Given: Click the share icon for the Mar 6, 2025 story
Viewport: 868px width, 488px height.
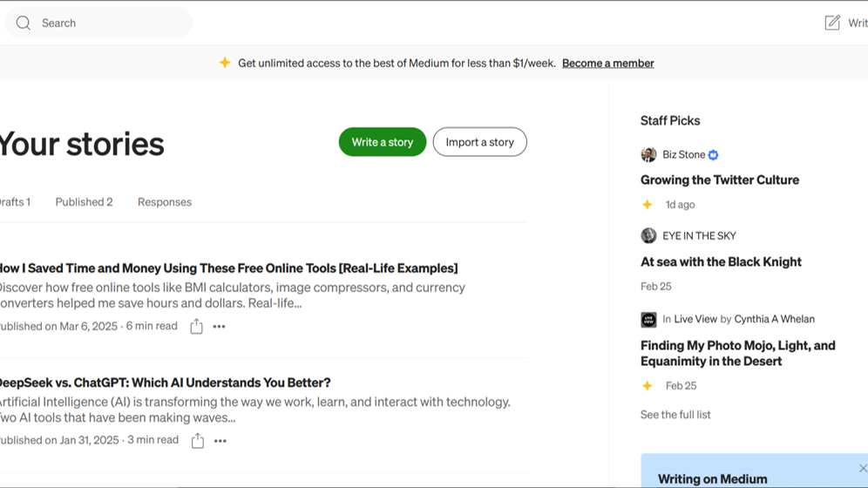Looking at the screenshot, I should coord(196,327).
